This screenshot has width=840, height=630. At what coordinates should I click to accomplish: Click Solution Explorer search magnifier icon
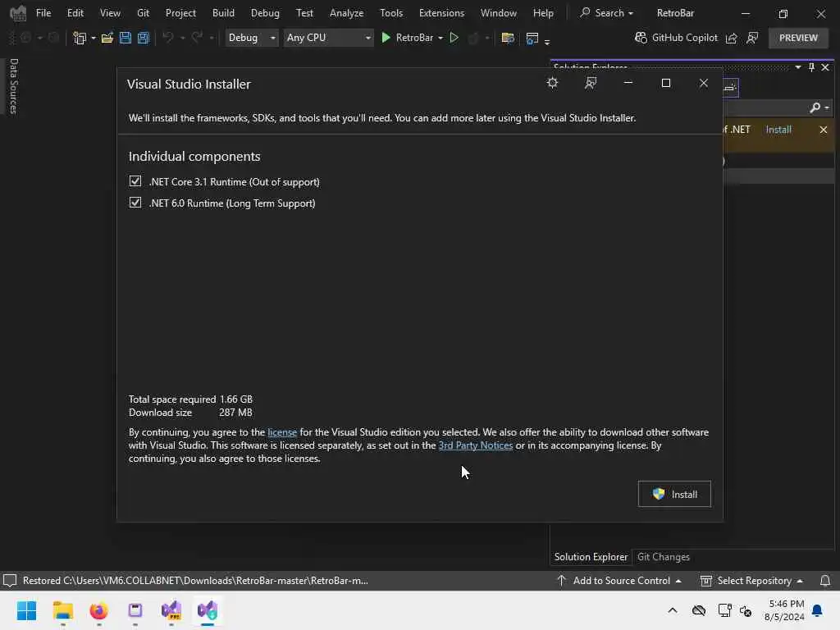tap(815, 107)
